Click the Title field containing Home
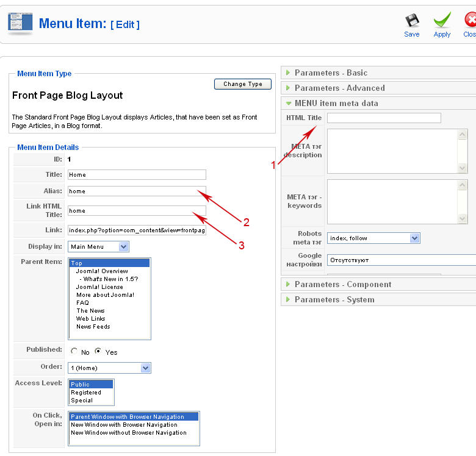 137,174
